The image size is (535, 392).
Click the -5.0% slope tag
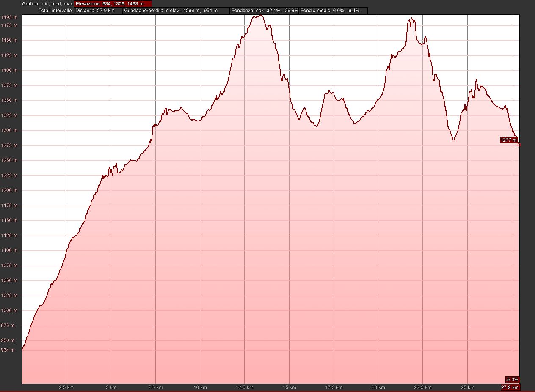tap(512, 379)
